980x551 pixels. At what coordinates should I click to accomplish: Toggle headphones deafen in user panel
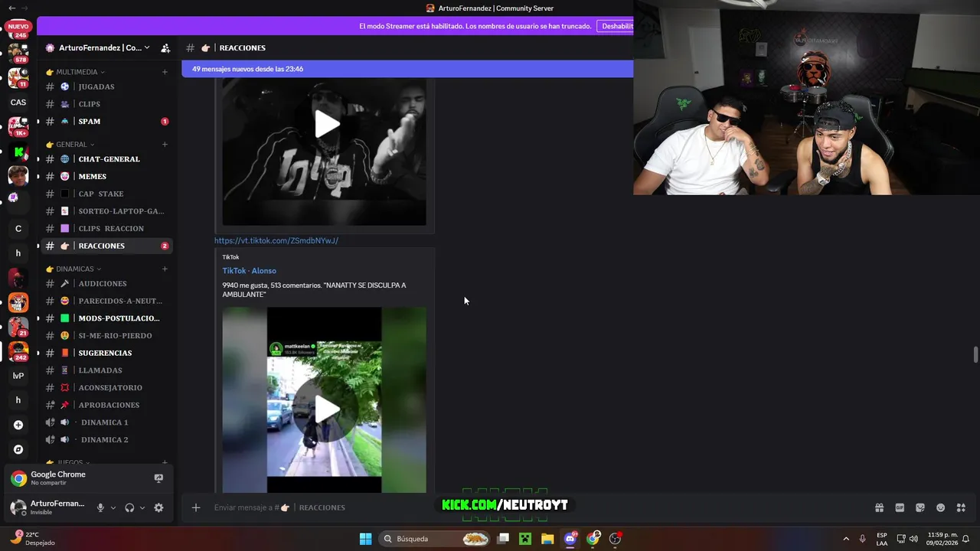pos(129,507)
